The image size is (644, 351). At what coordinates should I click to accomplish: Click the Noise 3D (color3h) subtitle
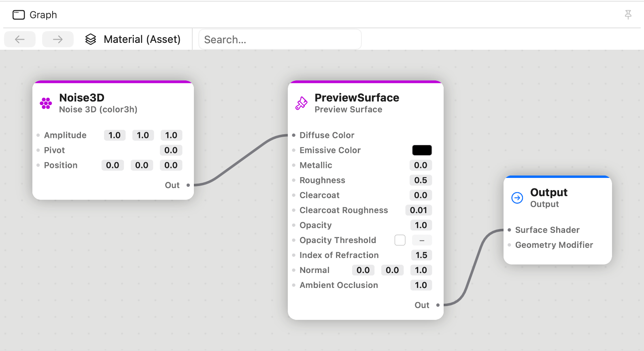click(x=98, y=110)
